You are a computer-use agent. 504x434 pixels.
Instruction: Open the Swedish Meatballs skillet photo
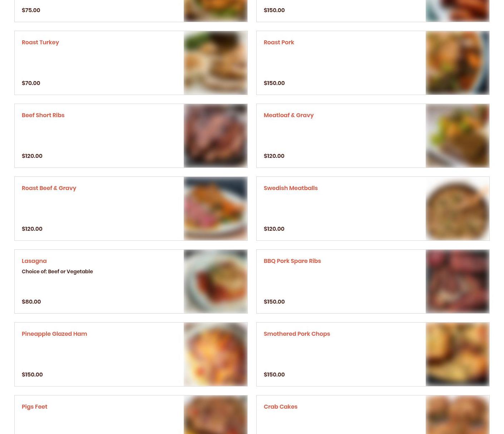coord(458,209)
